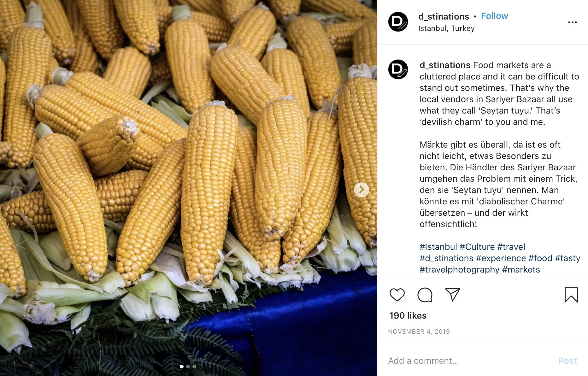Viewport: 588px width, 376px height.
Task: Go to next photo with arrow chevron
Action: pyautogui.click(x=361, y=190)
